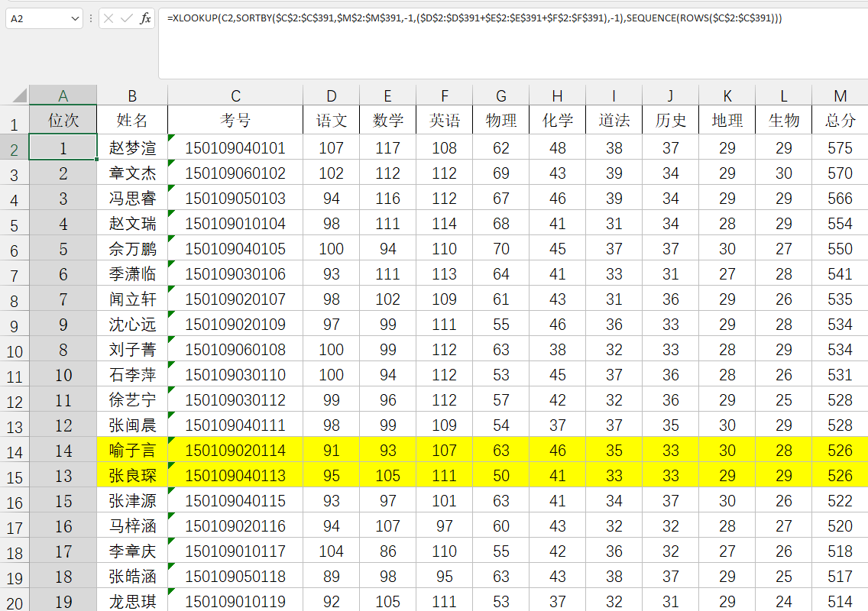Select the name cell 沈心远
Image resolution: width=868 pixels, height=611 pixels.
132,325
